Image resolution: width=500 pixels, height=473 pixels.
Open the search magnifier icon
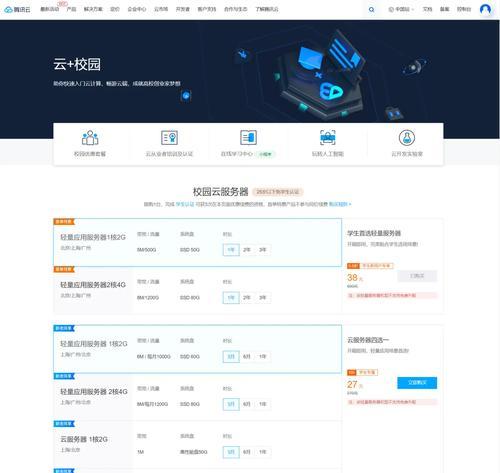coord(371,10)
